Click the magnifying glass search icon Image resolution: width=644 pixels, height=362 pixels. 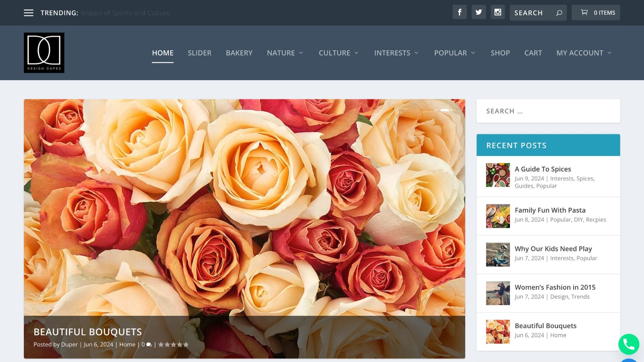(559, 12)
